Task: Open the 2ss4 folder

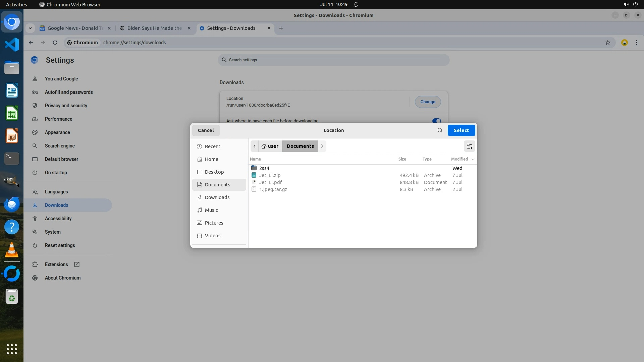Action: point(264,168)
